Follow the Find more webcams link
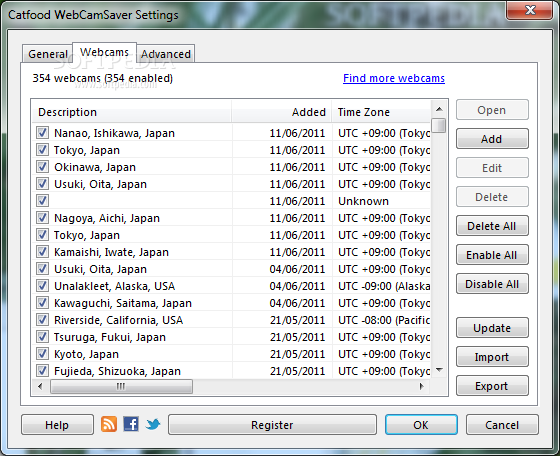Viewport: 560px width, 456px height. (394, 78)
